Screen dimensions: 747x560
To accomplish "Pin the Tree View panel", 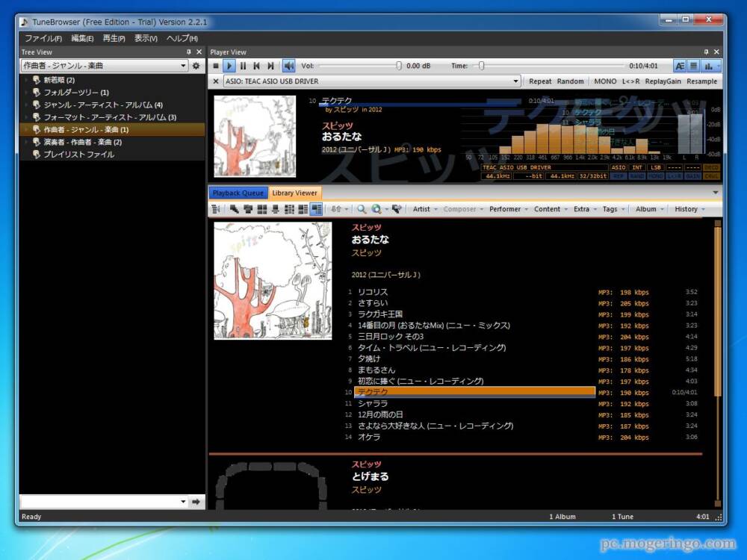I will click(189, 52).
